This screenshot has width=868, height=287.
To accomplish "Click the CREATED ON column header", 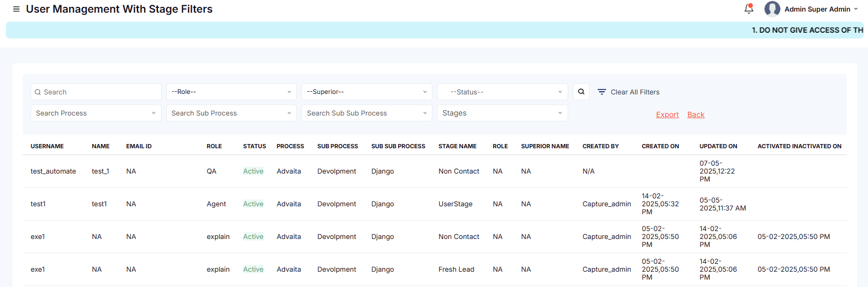I will tap(661, 146).
